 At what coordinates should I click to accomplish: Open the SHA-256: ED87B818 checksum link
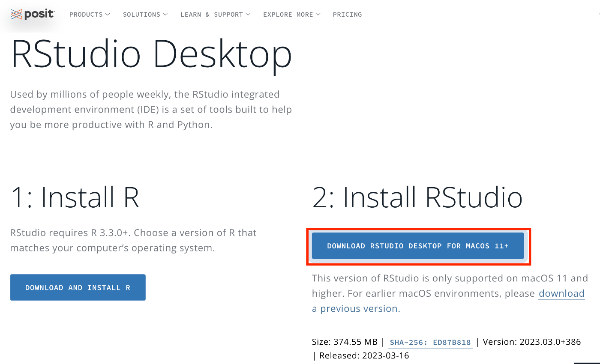pos(430,342)
